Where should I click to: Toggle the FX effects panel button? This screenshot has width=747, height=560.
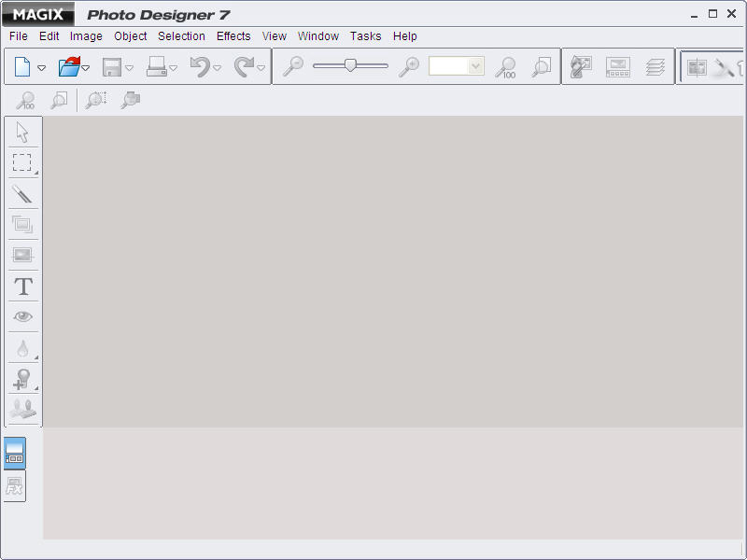tap(15, 486)
